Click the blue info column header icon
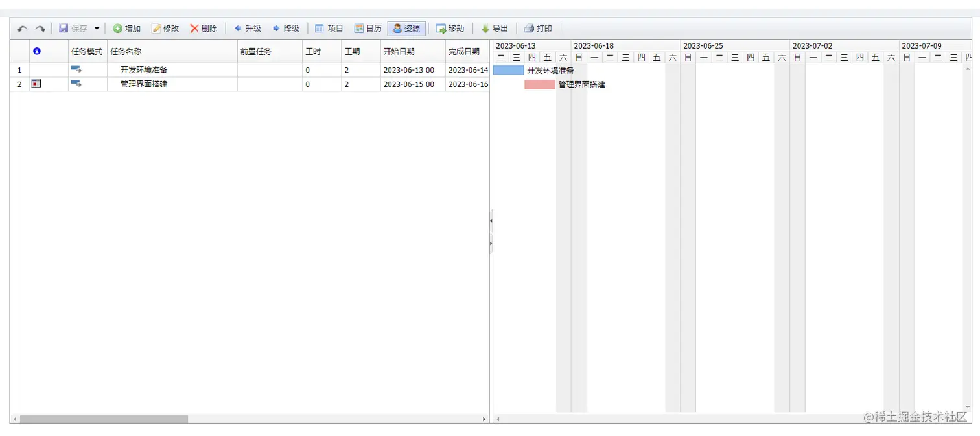 37,51
